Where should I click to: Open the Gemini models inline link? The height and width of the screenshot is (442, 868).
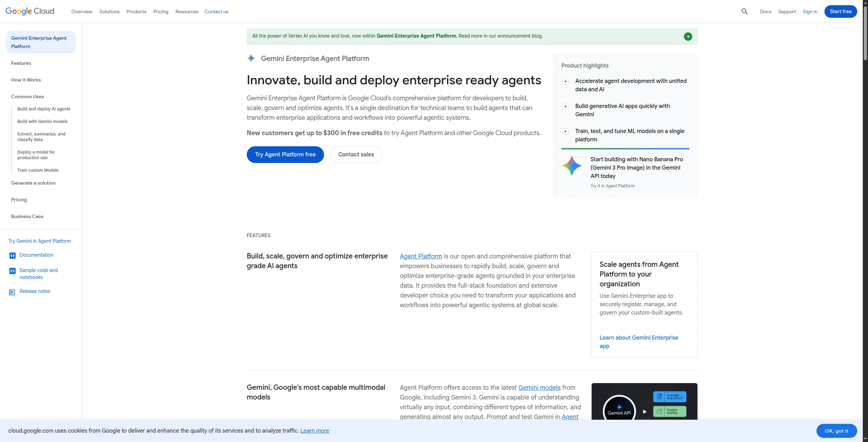point(539,388)
